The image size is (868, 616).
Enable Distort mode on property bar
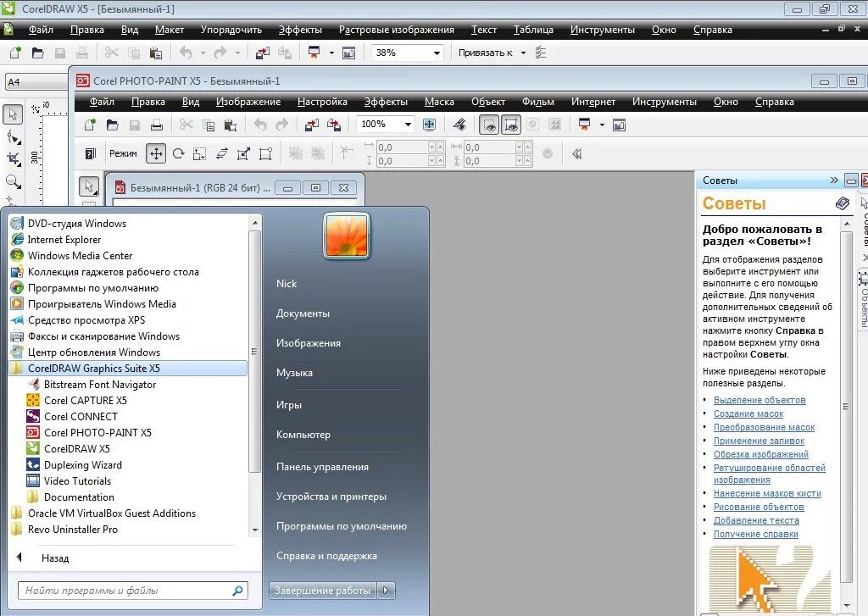click(x=243, y=154)
